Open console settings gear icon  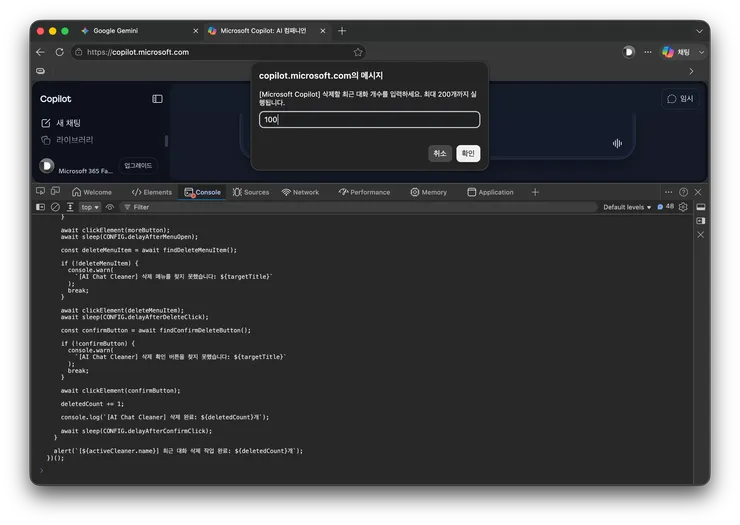[683, 207]
